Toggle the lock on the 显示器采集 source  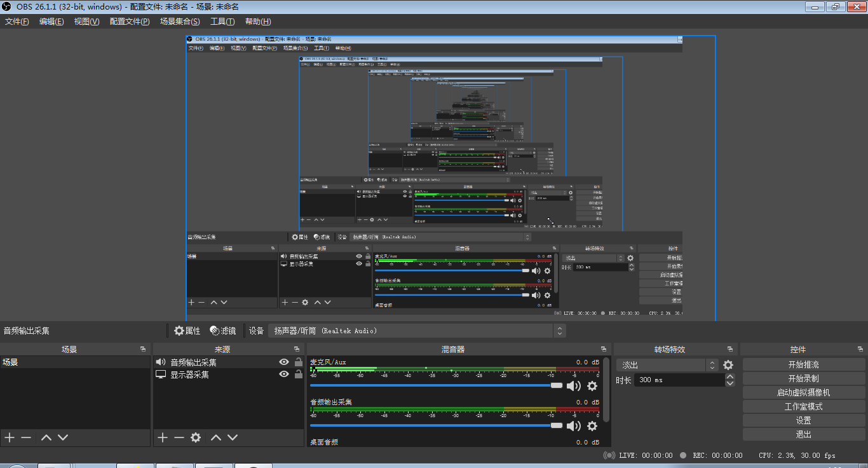coord(298,375)
